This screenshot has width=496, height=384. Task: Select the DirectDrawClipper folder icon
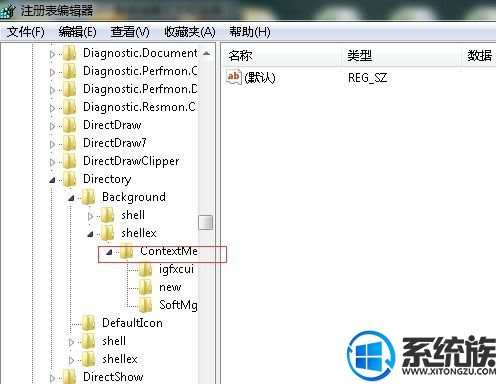70,161
